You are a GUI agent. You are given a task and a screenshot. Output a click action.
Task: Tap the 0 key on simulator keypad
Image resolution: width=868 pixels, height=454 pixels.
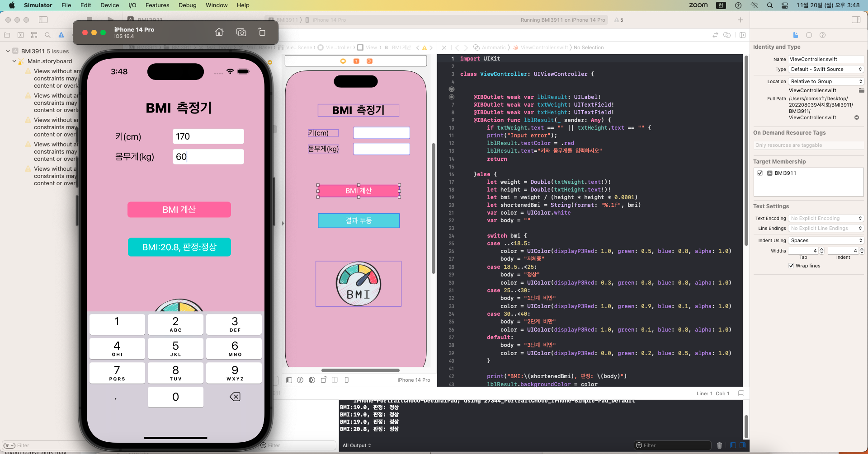coord(175,397)
